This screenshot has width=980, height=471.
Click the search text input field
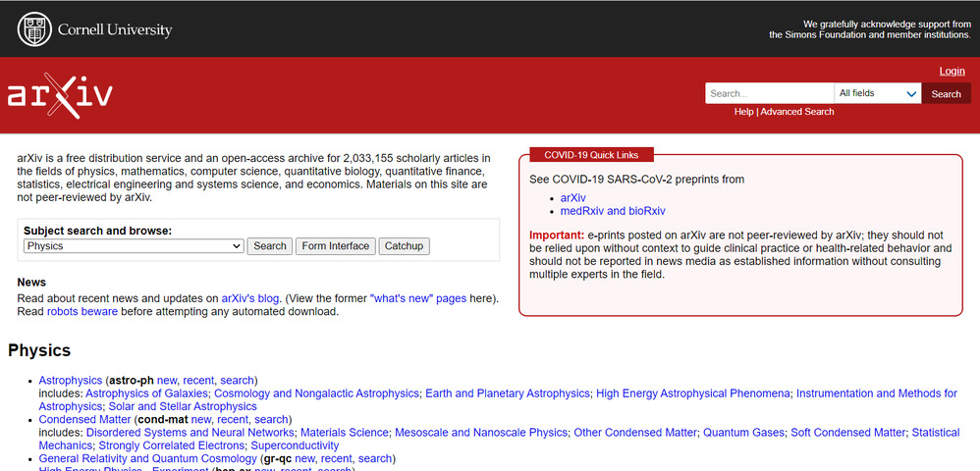tap(769, 94)
